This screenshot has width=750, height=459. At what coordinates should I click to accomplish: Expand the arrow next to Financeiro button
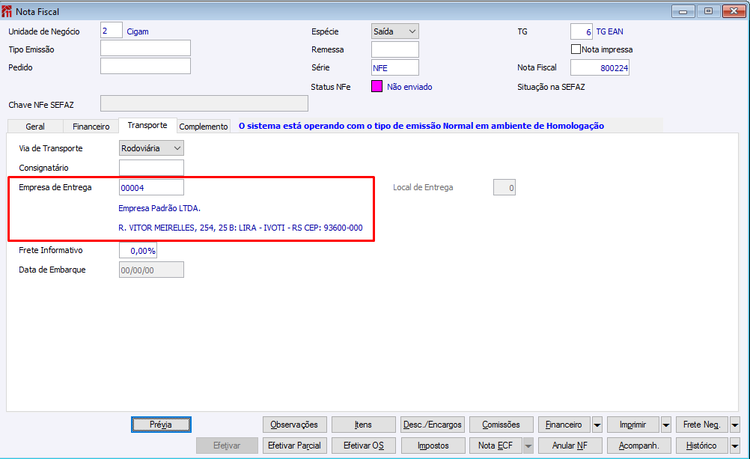[597, 425]
